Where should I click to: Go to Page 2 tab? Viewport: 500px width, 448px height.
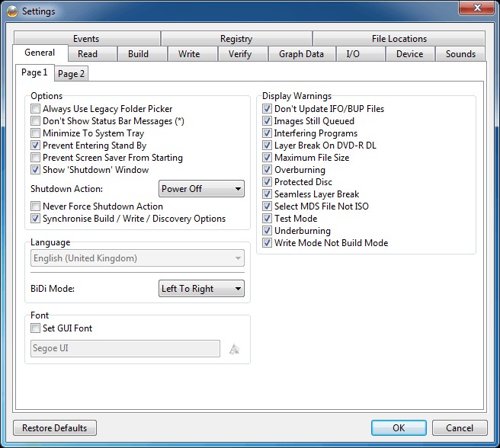tap(72, 74)
